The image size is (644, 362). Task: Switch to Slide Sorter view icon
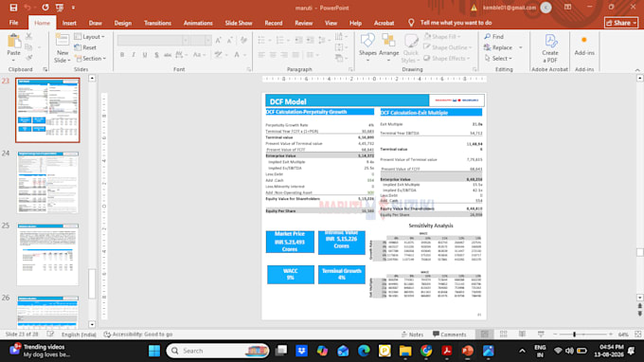[x=504, y=335]
